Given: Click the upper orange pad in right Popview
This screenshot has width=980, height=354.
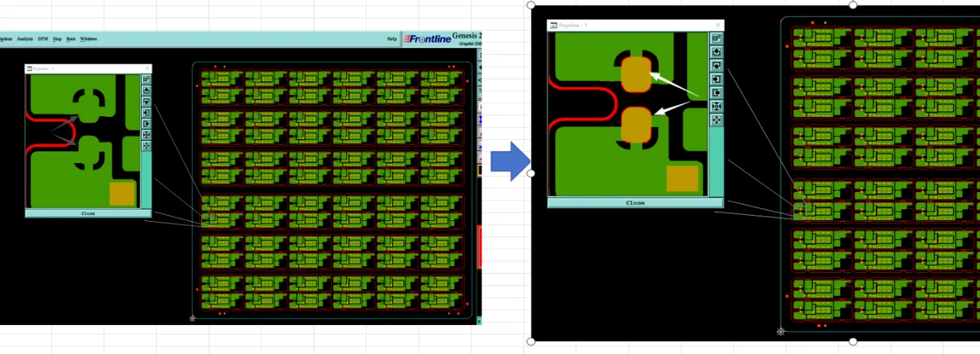Looking at the screenshot, I should (635, 75).
